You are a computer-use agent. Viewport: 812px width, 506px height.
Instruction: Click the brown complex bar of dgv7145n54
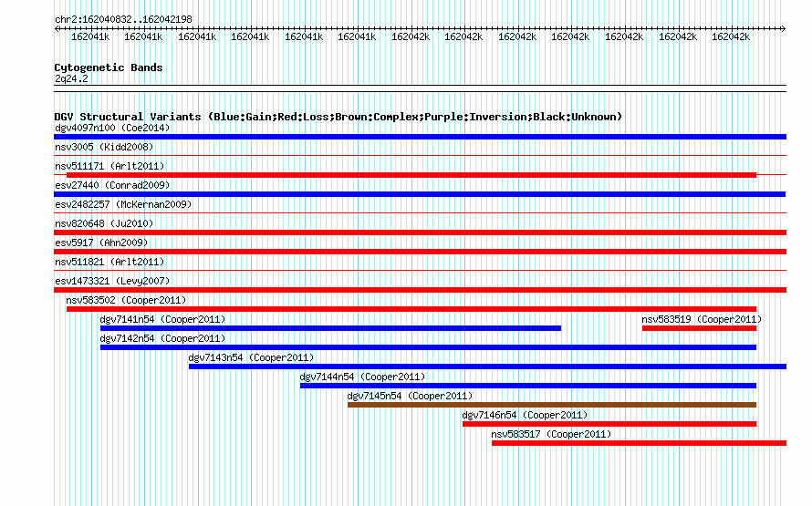click(x=552, y=405)
